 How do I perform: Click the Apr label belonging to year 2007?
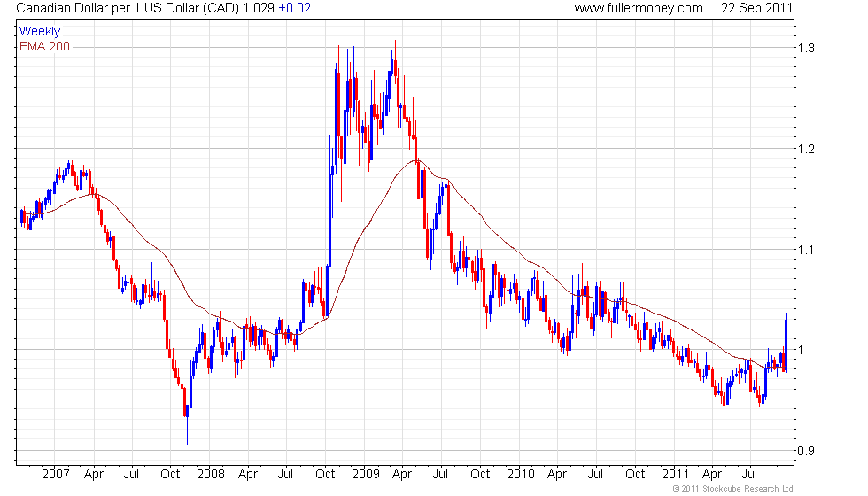[94, 475]
